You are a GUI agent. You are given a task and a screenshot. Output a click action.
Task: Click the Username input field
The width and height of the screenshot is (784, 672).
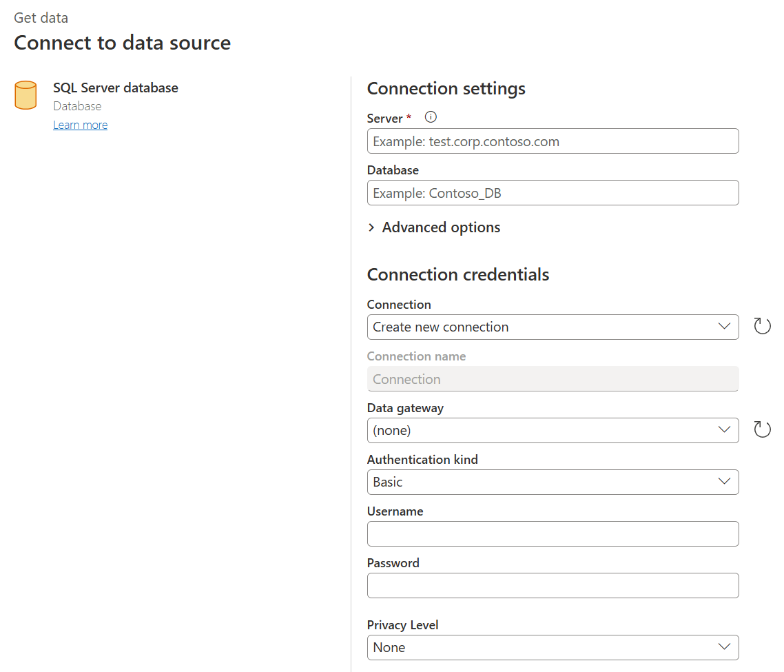(x=551, y=533)
